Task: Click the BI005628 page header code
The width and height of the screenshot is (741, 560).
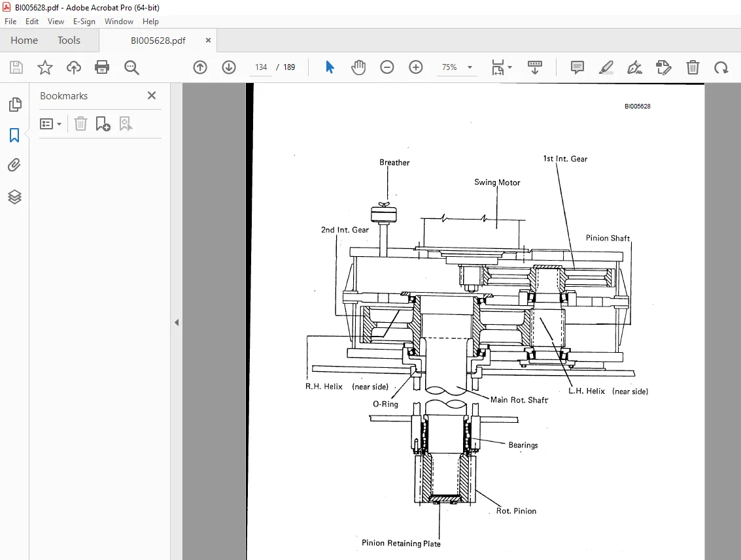Action: click(638, 107)
